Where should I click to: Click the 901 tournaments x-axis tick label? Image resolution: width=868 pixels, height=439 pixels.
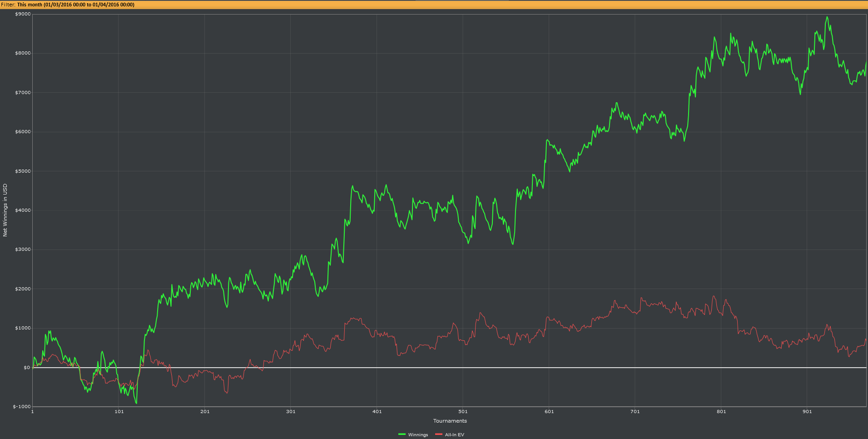[x=807, y=412]
